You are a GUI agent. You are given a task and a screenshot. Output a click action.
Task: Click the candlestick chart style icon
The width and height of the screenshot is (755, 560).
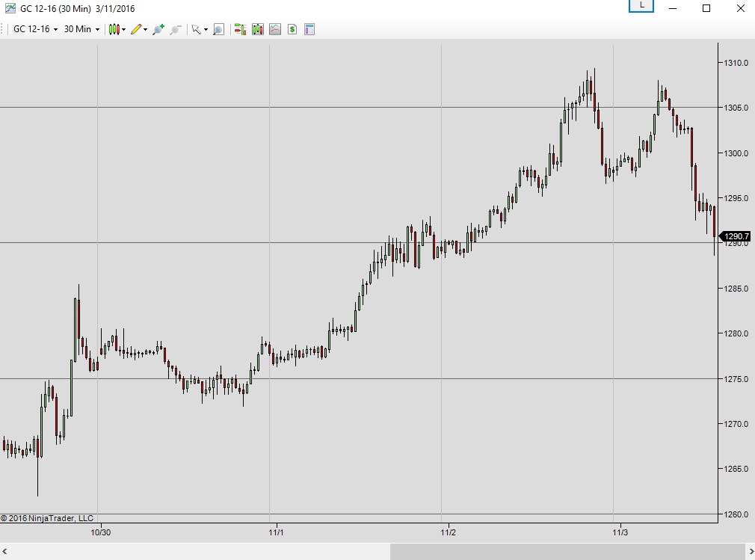click(114, 29)
